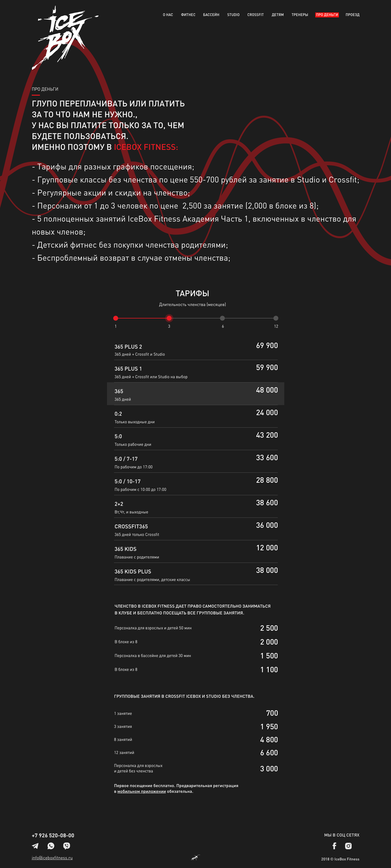Select the 365 PLUS 2 tariff row
This screenshot has height=868, width=391.
pos(195,349)
